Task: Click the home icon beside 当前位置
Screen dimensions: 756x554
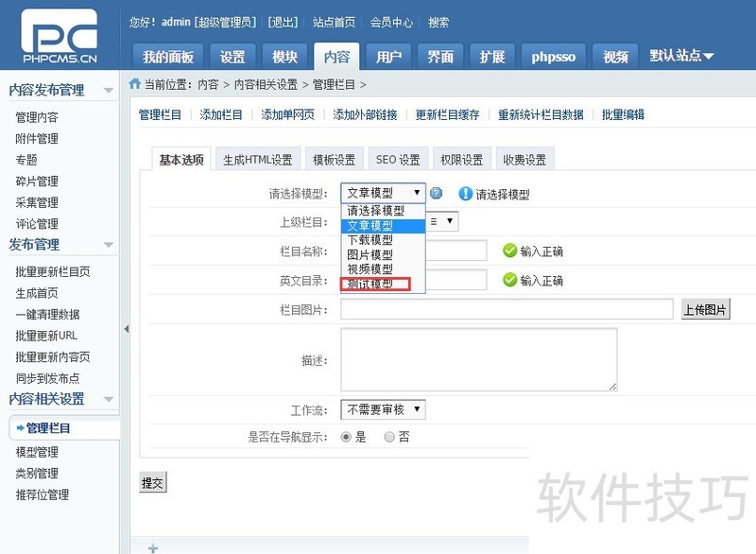Action: coord(135,84)
